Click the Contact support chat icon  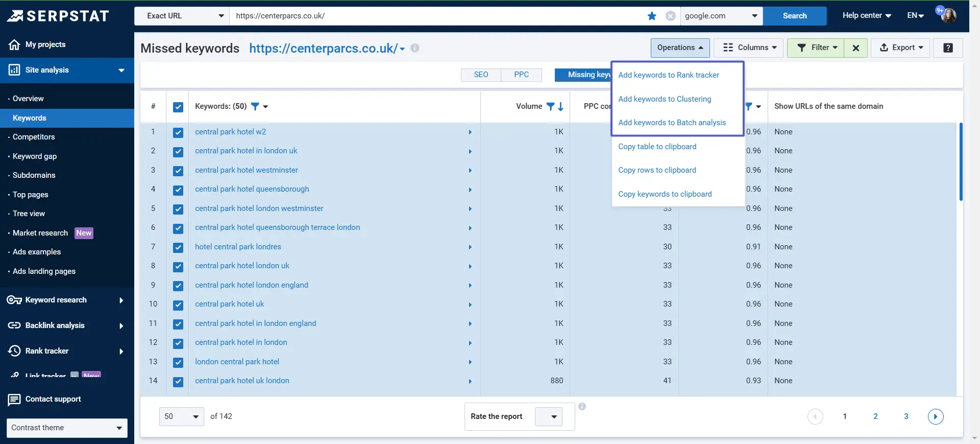[x=14, y=400]
